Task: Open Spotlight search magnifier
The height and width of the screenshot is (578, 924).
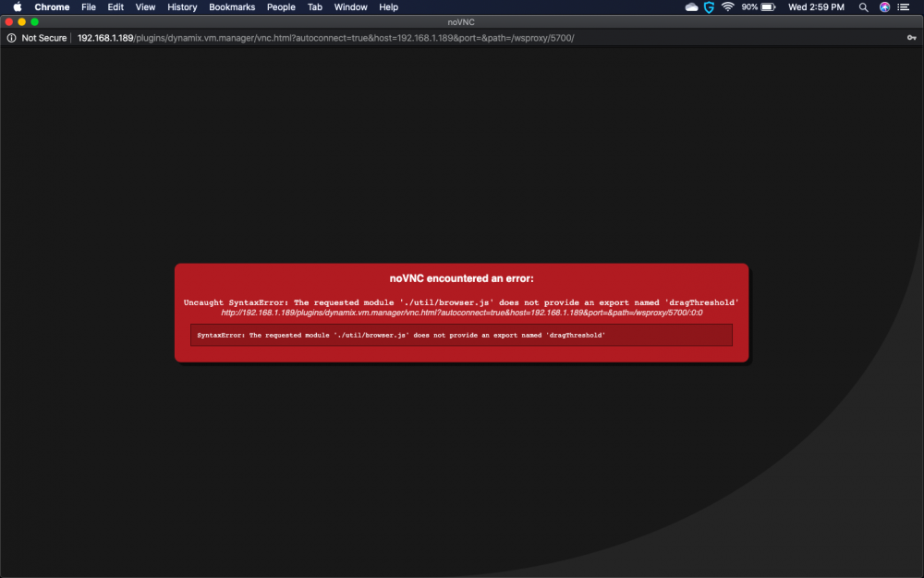Action: click(863, 7)
